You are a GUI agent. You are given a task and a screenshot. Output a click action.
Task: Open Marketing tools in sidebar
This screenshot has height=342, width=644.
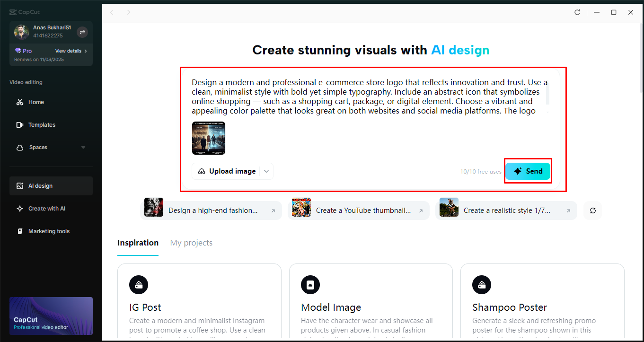pyautogui.click(x=49, y=231)
